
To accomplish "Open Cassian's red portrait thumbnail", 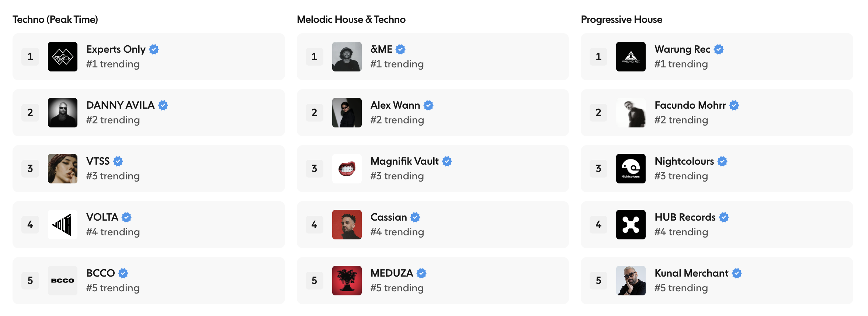I will pos(347,225).
